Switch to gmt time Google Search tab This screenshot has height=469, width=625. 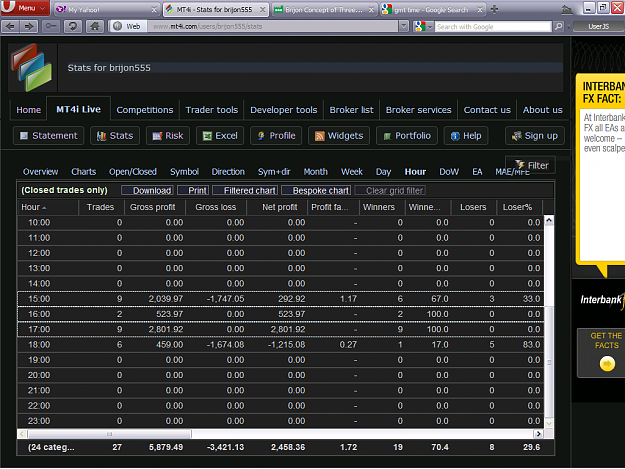point(432,9)
